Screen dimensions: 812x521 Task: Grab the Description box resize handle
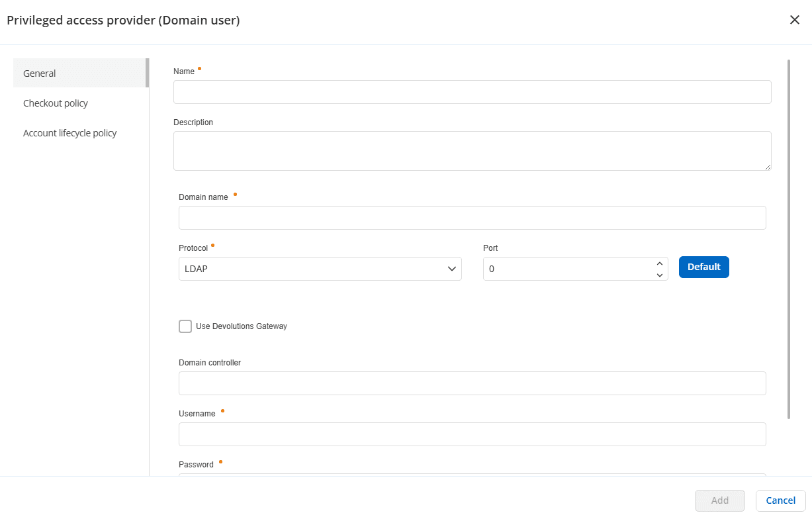pos(768,167)
